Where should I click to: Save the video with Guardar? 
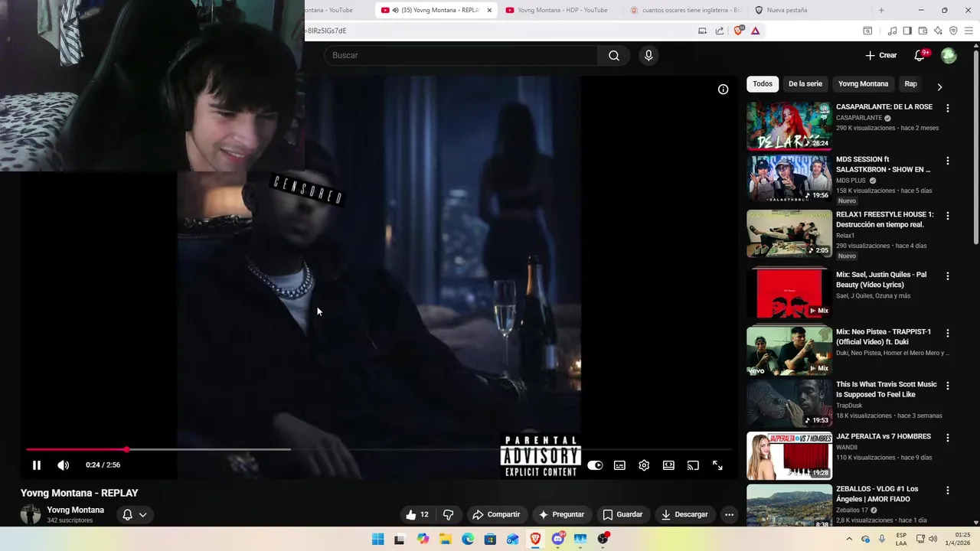tap(622, 514)
